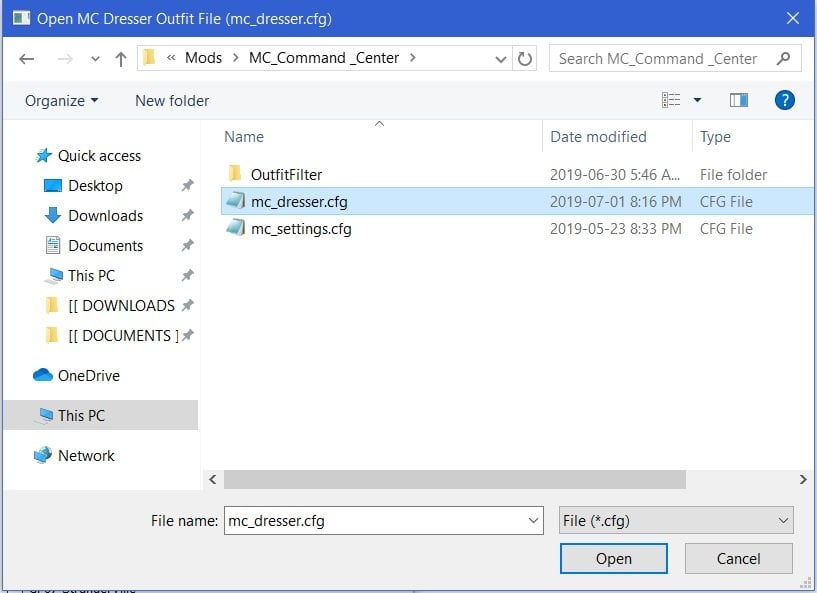Screen dimensions: 817x593
Task: Click the File folder type cell
Action: 733,175
